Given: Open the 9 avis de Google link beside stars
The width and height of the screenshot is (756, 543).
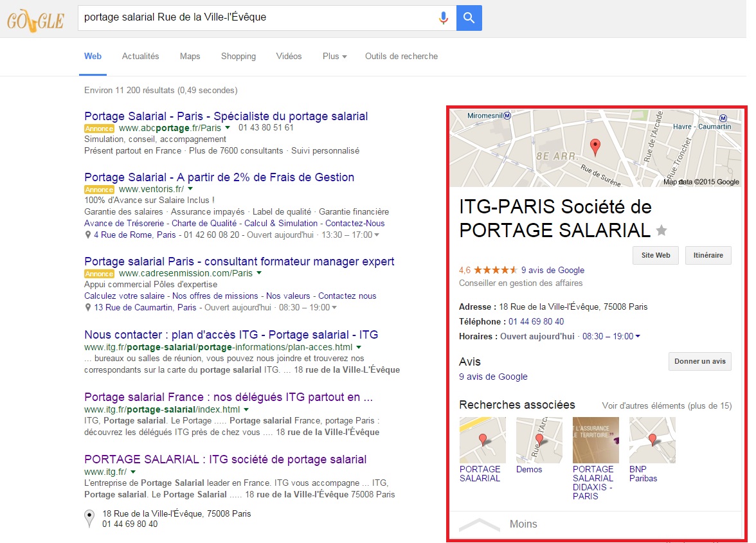Looking at the screenshot, I should pyautogui.click(x=553, y=271).
